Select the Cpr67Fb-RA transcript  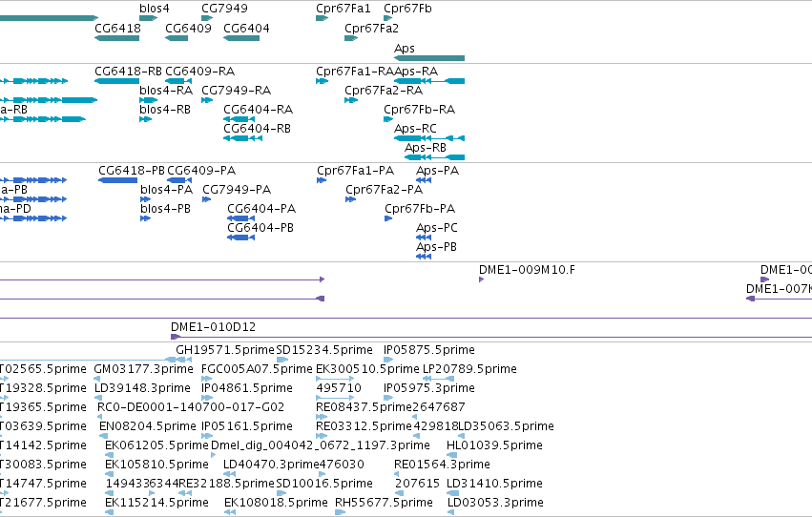388,119
